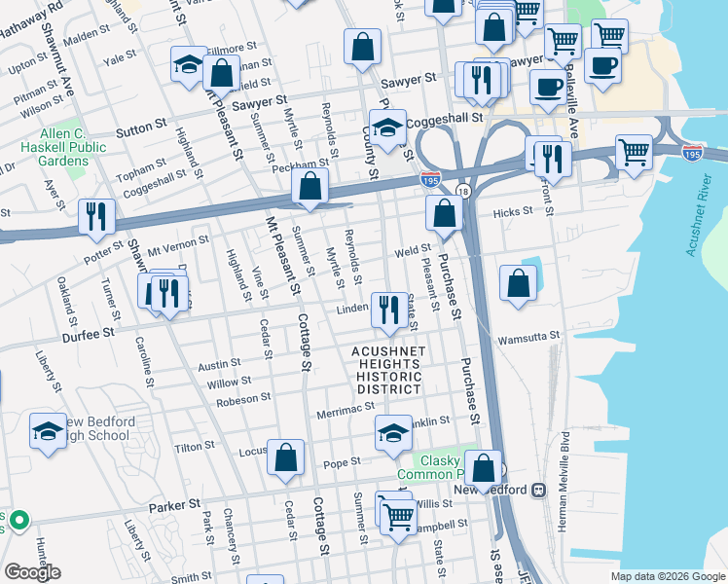
Task: Select the school marker near Franklin St
Action: 394,435
